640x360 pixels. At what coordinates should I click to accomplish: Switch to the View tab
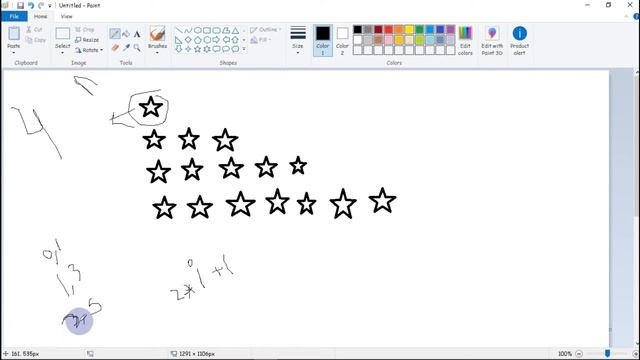click(67, 16)
